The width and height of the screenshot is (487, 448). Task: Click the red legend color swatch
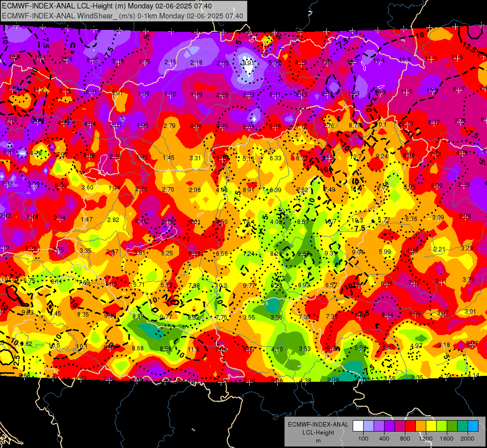410,426
